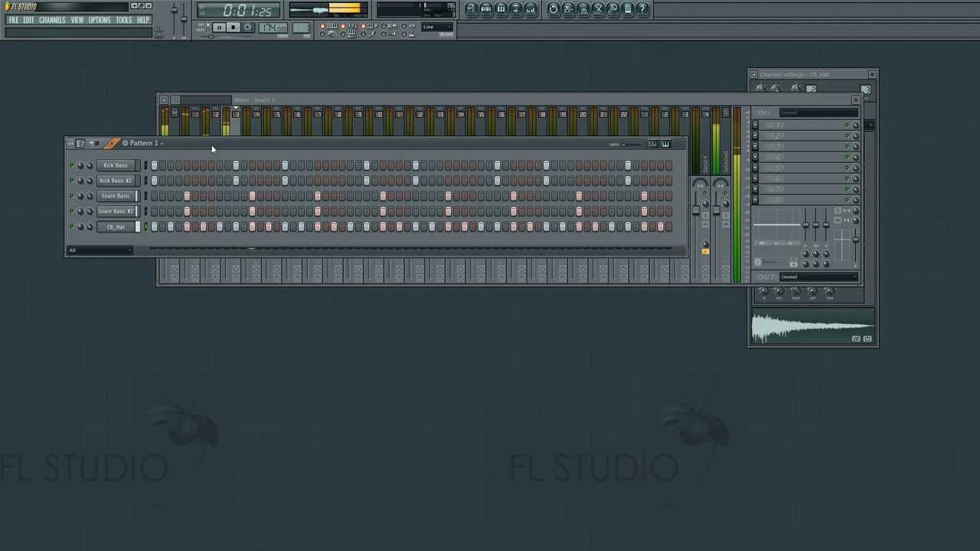The image size is (980, 551).
Task: Toggle the Snare Basic channel select light
Action: click(145, 196)
